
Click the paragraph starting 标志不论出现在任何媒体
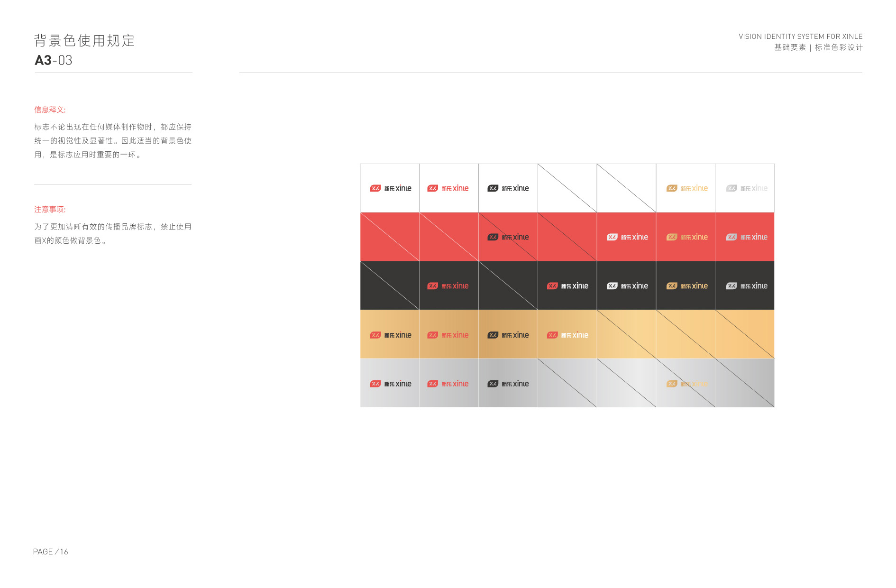(113, 141)
